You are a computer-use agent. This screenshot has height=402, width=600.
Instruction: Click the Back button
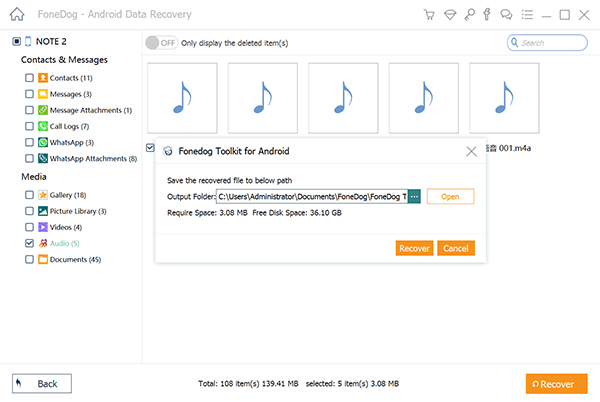point(42,384)
